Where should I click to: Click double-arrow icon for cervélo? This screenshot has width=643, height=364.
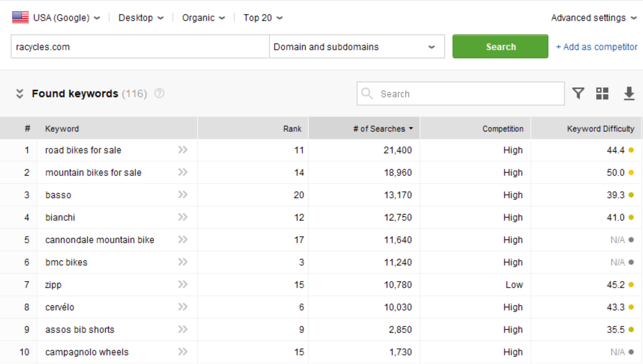[x=183, y=307]
